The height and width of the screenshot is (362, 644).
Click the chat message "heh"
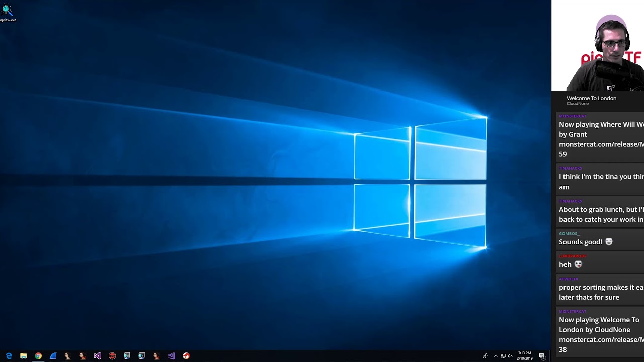point(565,264)
